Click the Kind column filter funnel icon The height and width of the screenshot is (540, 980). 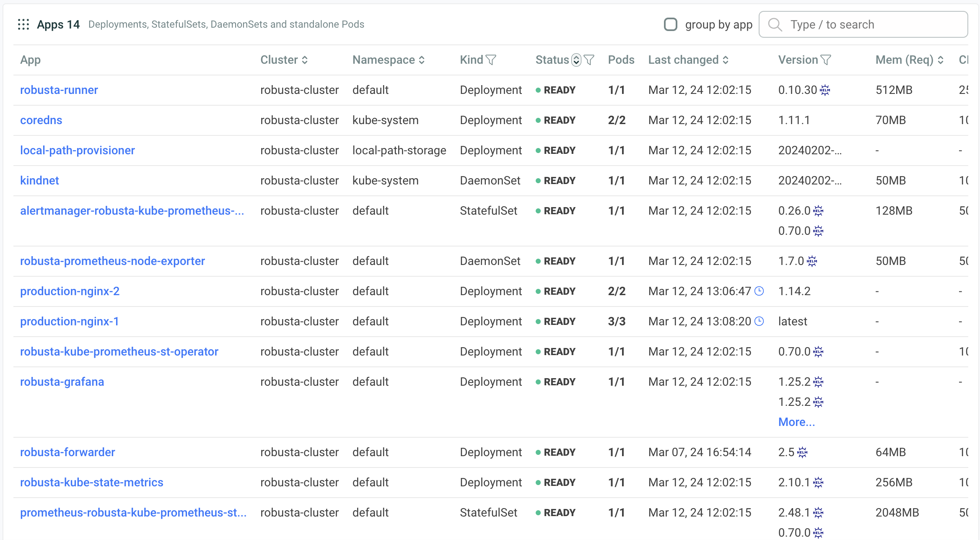coord(491,60)
